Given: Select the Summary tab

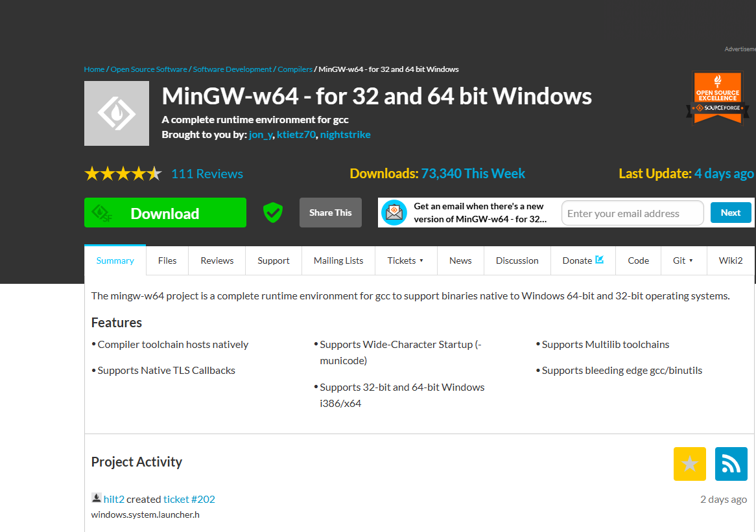Looking at the screenshot, I should click(x=115, y=260).
